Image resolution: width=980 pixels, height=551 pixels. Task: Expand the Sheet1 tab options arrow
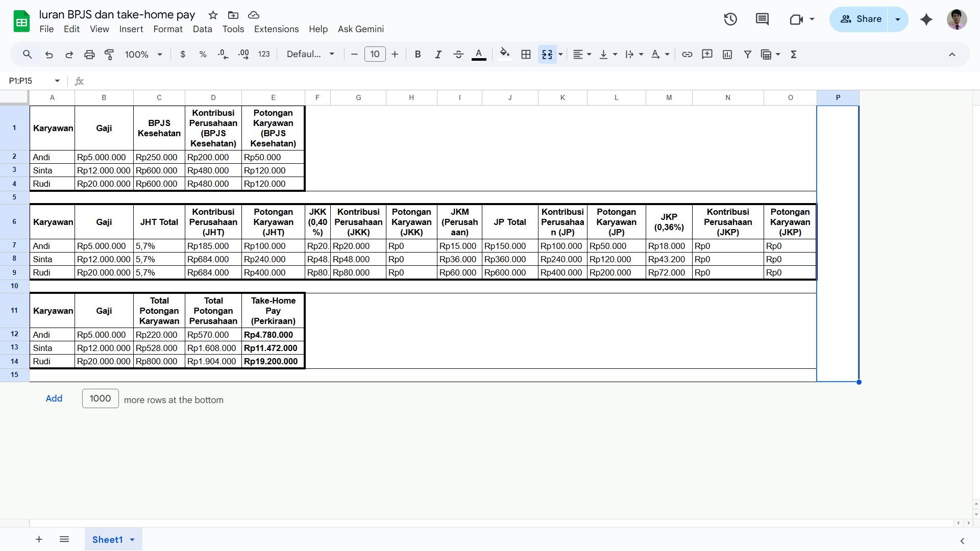[132, 540]
